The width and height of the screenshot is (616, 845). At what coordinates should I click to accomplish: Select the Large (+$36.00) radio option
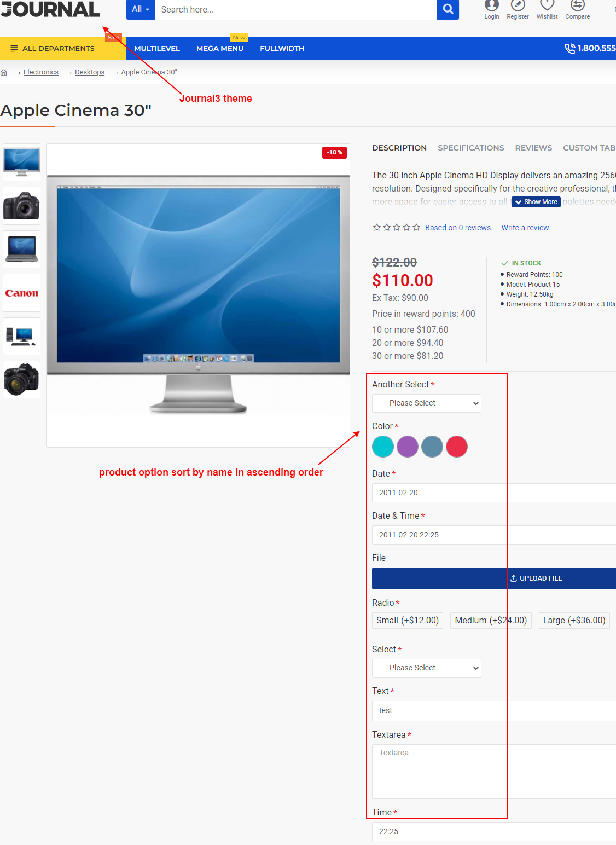pyautogui.click(x=574, y=621)
